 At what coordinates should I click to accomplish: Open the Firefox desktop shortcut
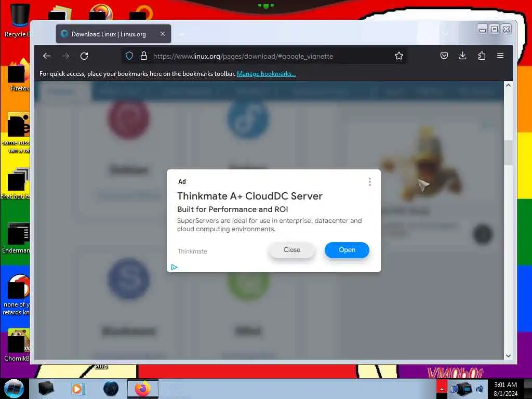coord(19,75)
